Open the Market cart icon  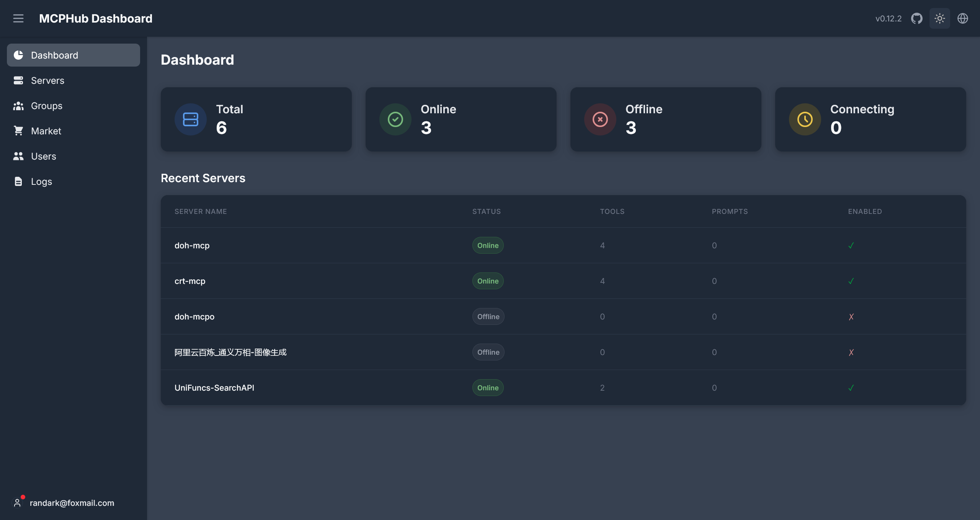[18, 131]
